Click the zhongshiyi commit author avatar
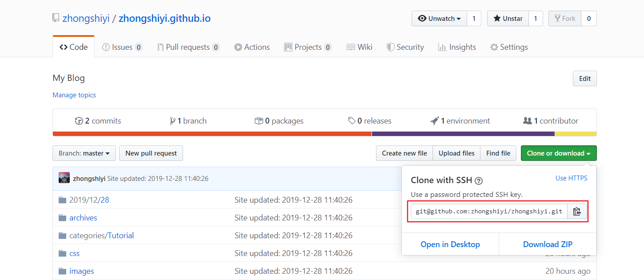The height and width of the screenshot is (280, 644). pyautogui.click(x=64, y=178)
